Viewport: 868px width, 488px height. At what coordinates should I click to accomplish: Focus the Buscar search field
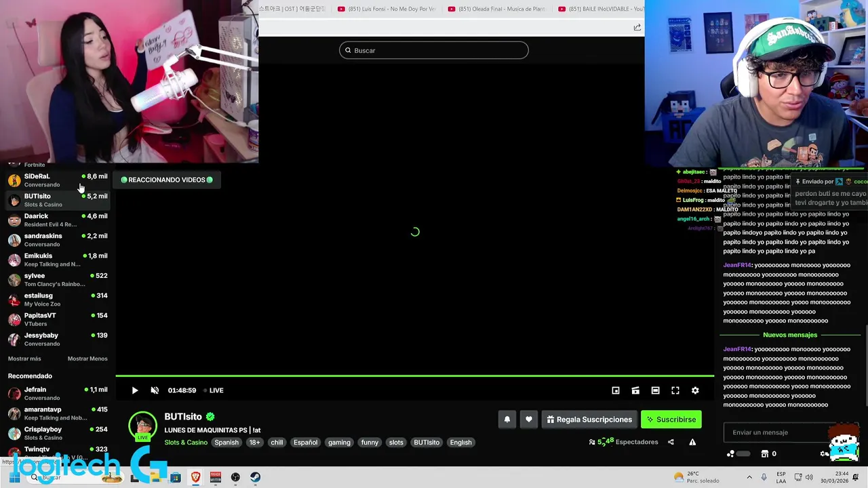point(434,50)
